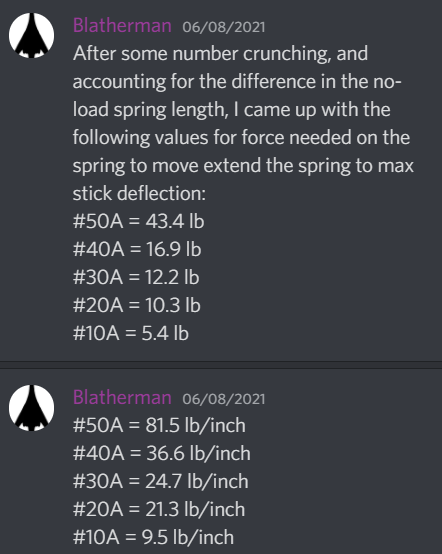This screenshot has width=442, height=554.
Task: Click Blatherman's avatar on the second message
Action: [31, 408]
